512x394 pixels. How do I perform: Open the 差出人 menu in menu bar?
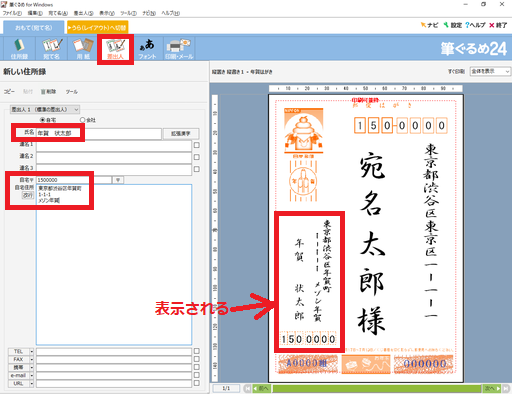tap(83, 13)
